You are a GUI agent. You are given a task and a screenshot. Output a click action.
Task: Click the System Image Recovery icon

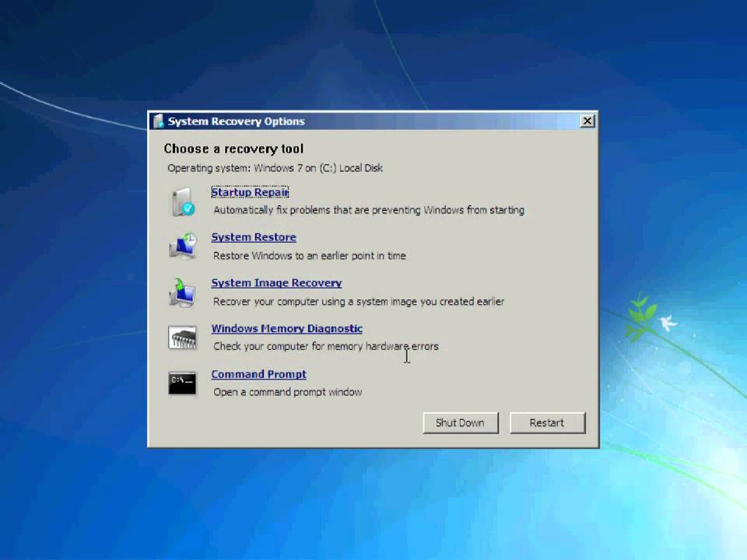click(182, 292)
